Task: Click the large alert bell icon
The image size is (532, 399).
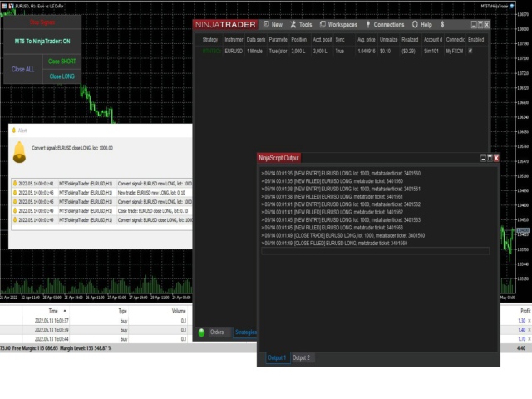Action: (x=19, y=152)
